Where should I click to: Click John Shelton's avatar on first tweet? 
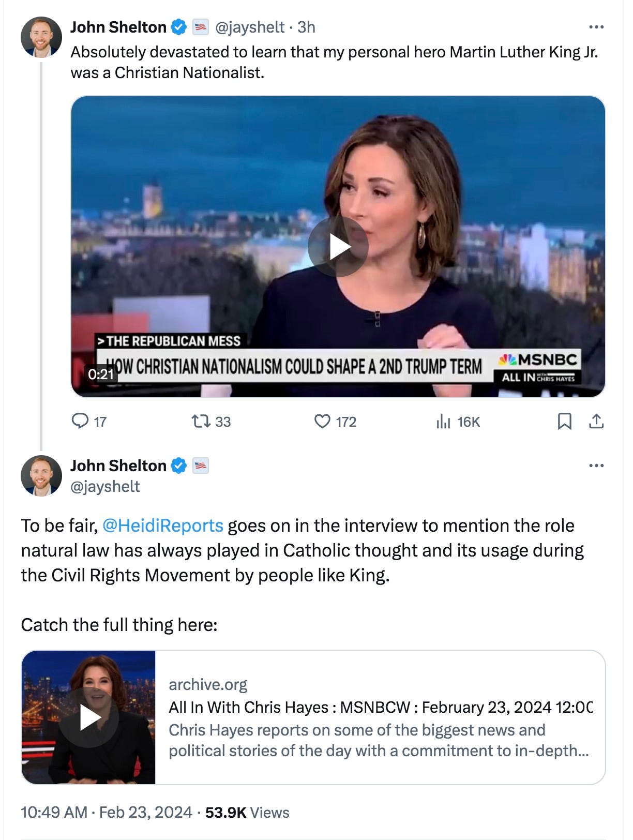pyautogui.click(x=41, y=37)
